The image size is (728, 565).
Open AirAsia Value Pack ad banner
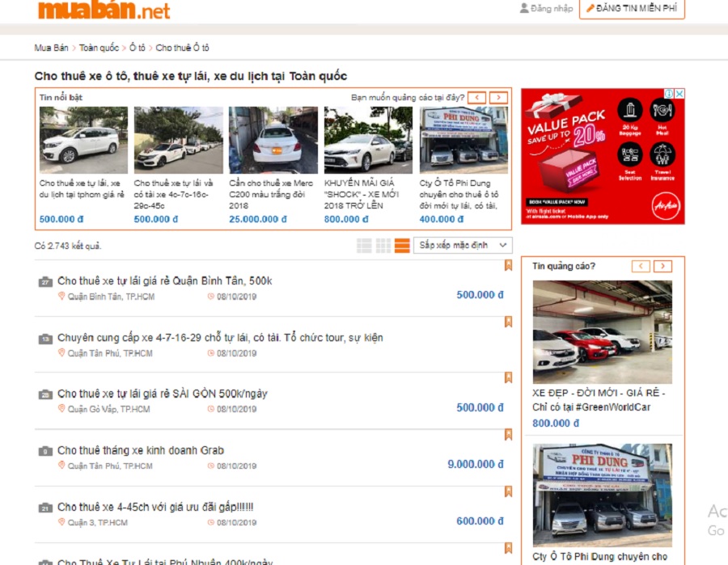[603, 156]
